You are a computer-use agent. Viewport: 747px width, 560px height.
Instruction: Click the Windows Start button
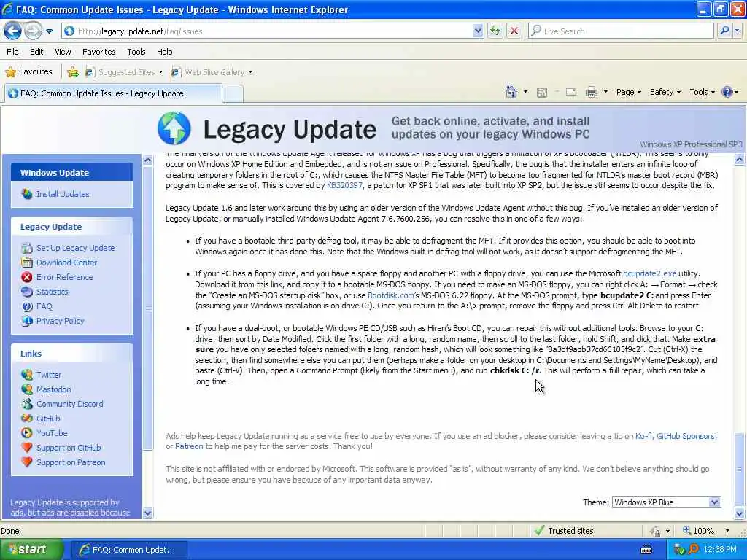pos(31,550)
